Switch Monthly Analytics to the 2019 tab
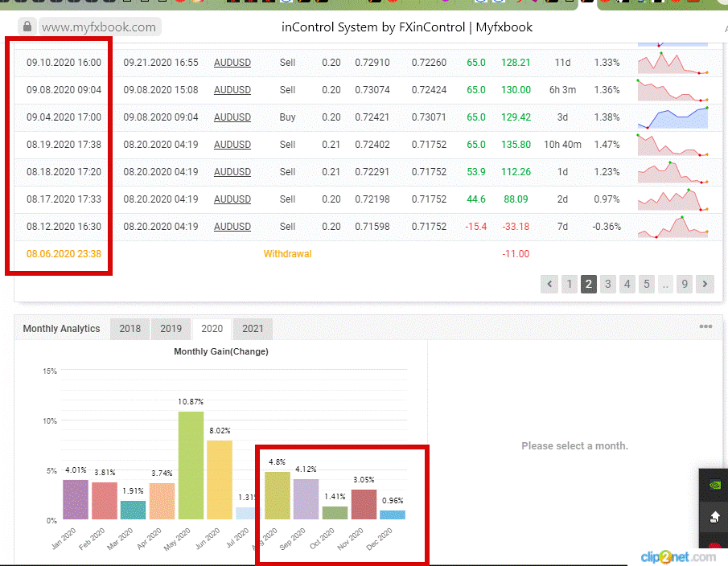The width and height of the screenshot is (728, 566). pyautogui.click(x=171, y=329)
